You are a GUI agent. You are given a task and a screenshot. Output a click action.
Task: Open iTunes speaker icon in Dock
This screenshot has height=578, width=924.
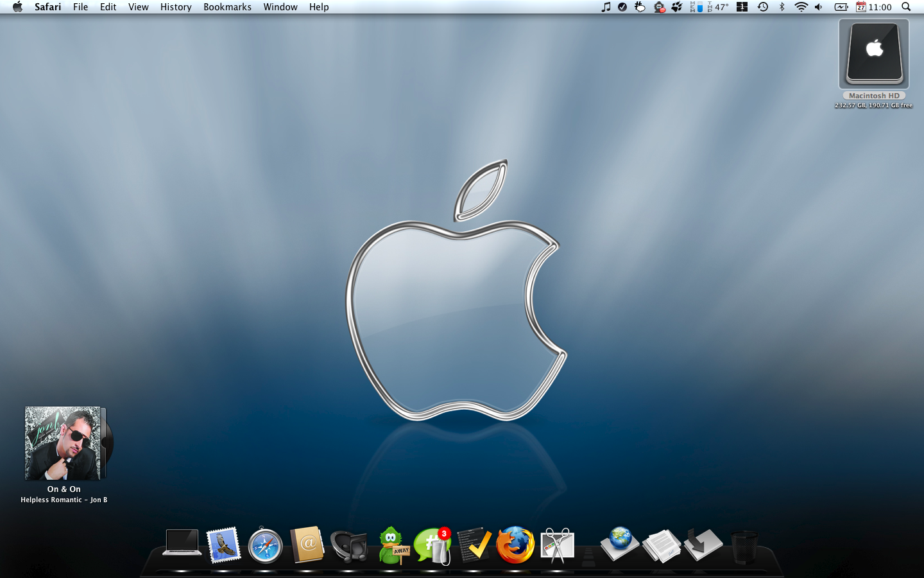point(348,545)
